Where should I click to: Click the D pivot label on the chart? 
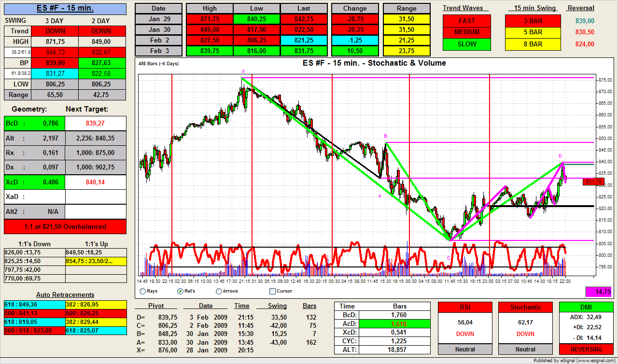coord(561,156)
